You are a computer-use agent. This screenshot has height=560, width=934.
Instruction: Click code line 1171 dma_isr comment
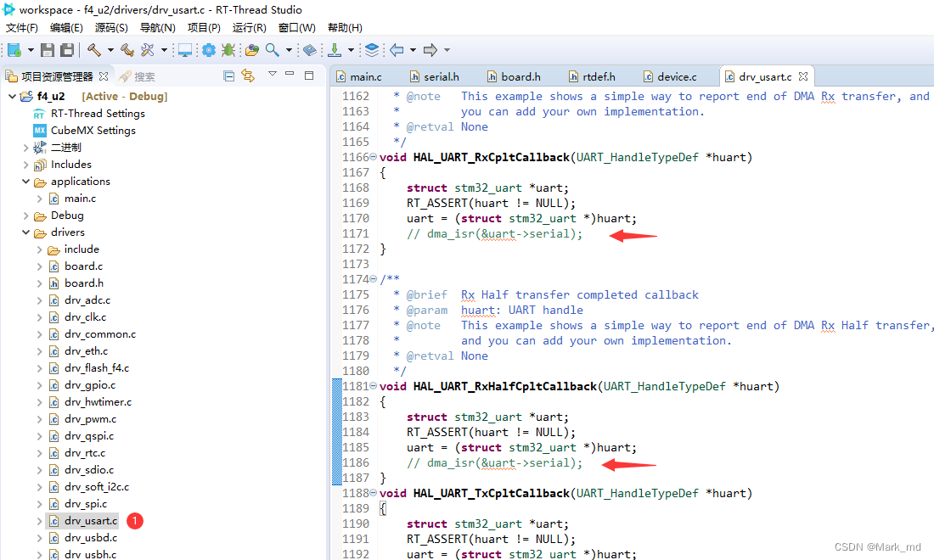494,233
